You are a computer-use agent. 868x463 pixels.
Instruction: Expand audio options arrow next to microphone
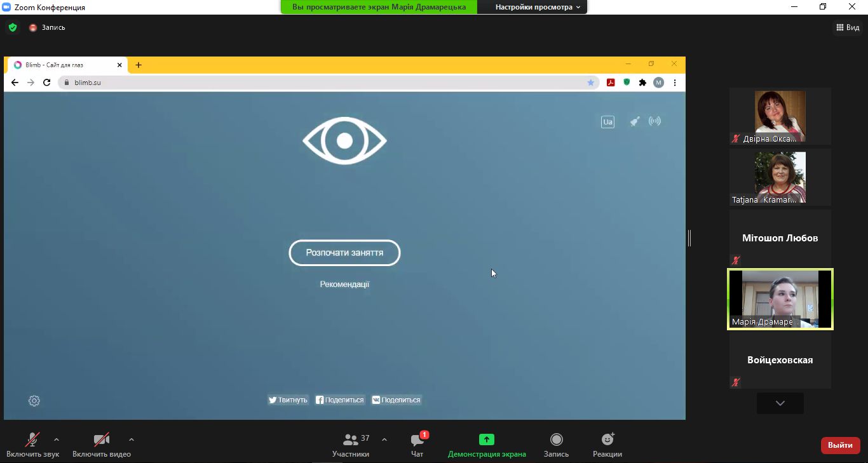(x=57, y=439)
